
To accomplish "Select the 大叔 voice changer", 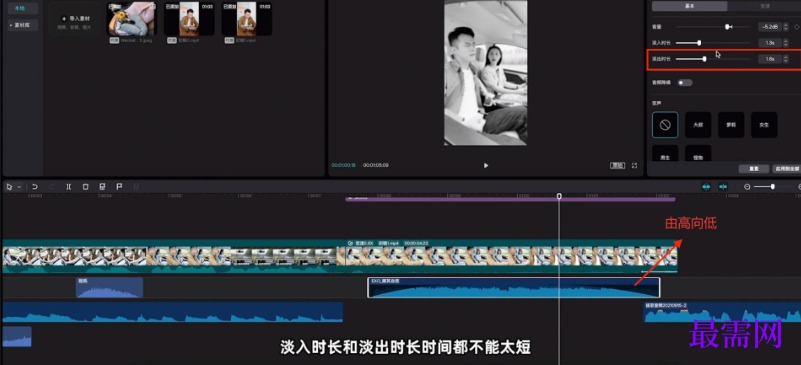I will [698, 125].
